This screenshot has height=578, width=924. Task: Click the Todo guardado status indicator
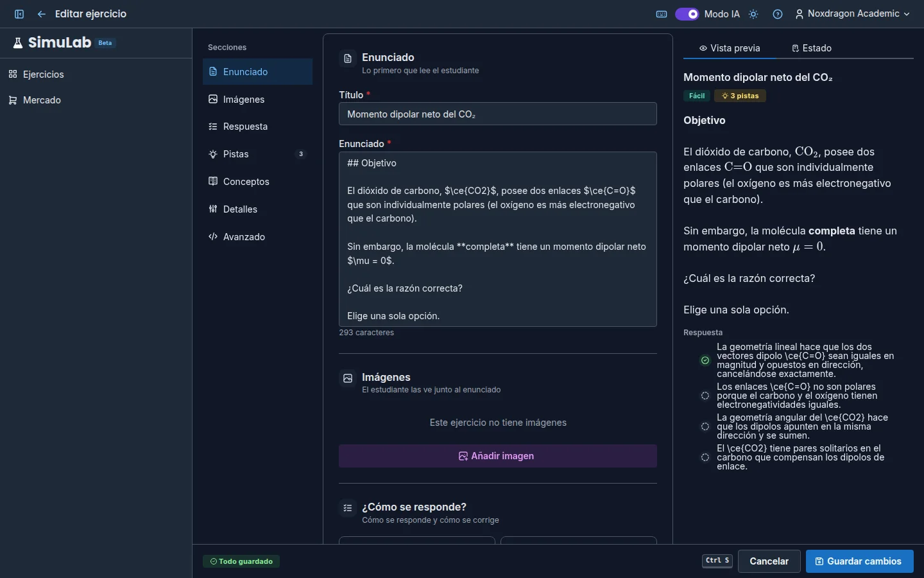pos(241,561)
